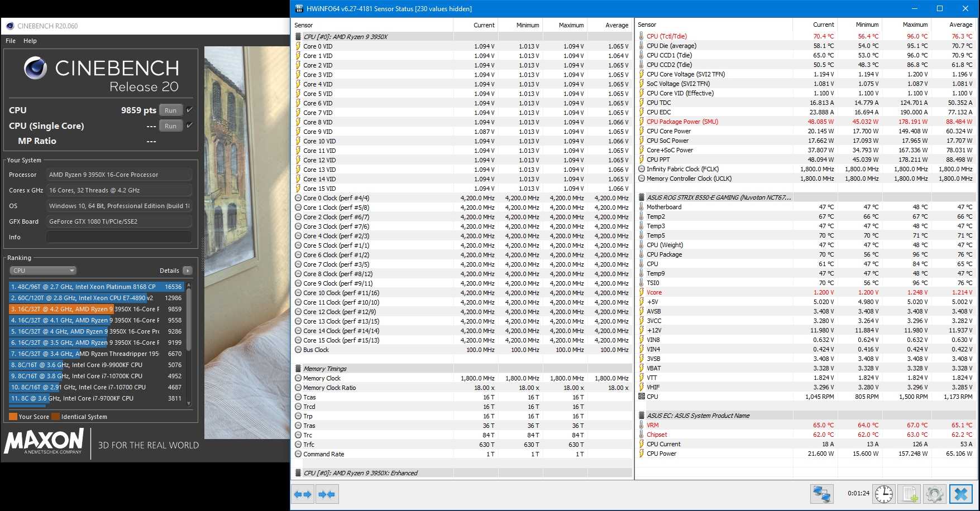
Task: Start logging with the document-plus icon
Action: tap(910, 494)
